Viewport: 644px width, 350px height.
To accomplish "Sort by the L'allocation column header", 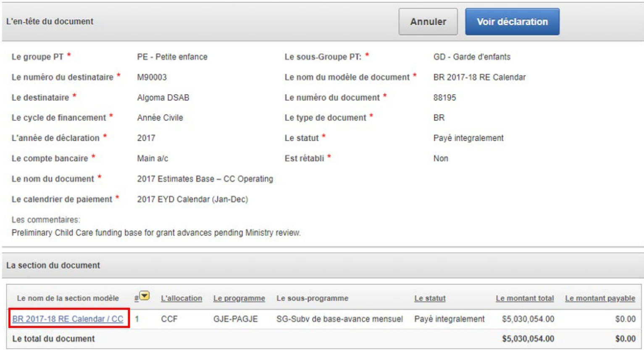I will pyautogui.click(x=181, y=298).
